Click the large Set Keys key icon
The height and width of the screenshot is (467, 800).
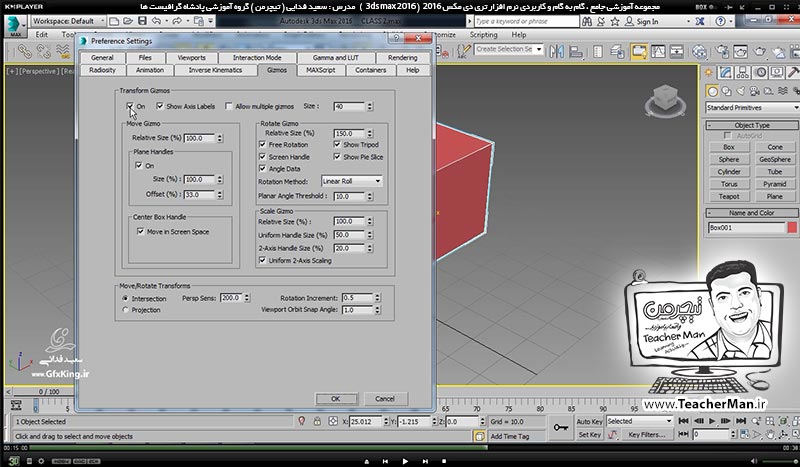pos(561,427)
